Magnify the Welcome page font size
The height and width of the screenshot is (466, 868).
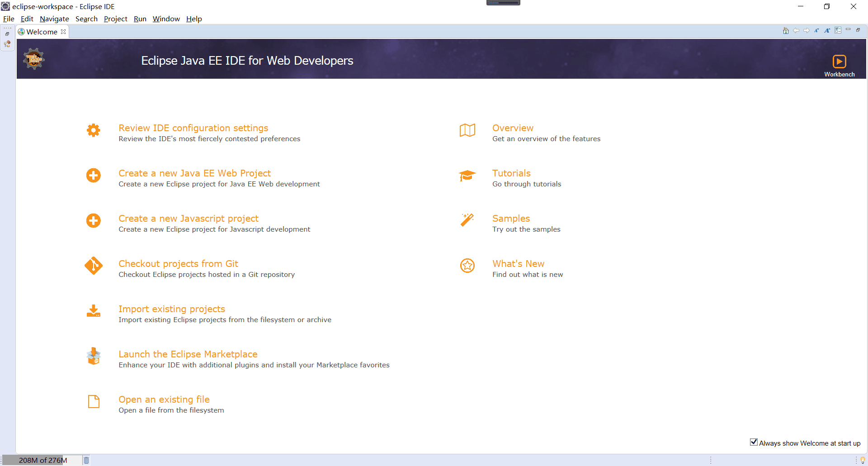coord(827,30)
